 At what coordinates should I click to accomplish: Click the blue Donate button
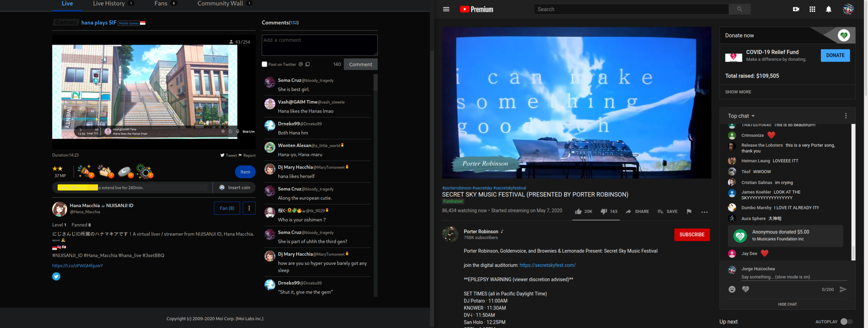(835, 56)
